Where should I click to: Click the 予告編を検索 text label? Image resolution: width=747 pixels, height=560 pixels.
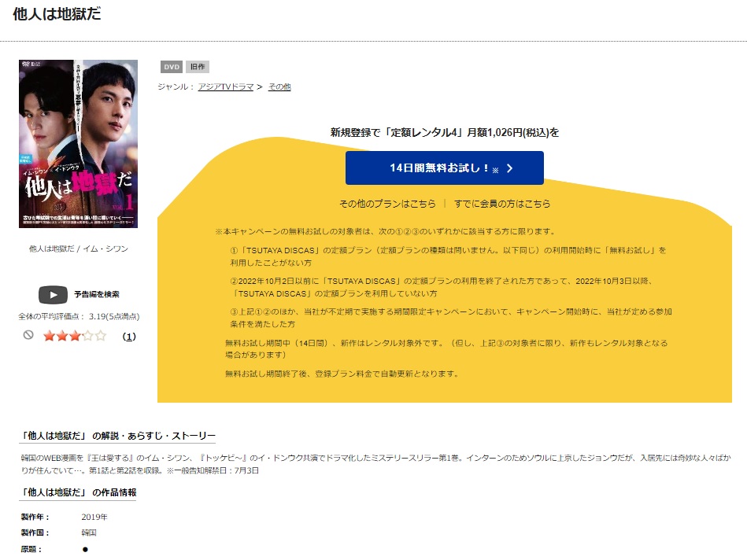[x=97, y=295]
